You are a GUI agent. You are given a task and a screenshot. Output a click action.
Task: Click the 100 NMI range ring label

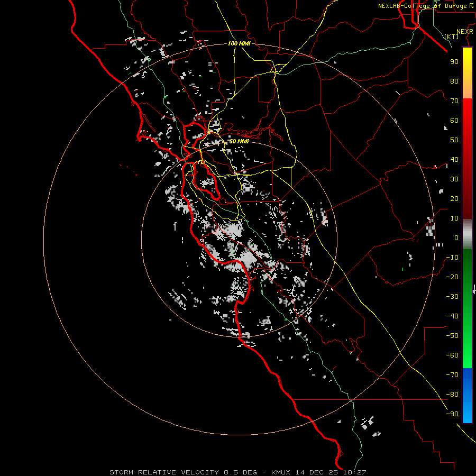click(x=239, y=43)
